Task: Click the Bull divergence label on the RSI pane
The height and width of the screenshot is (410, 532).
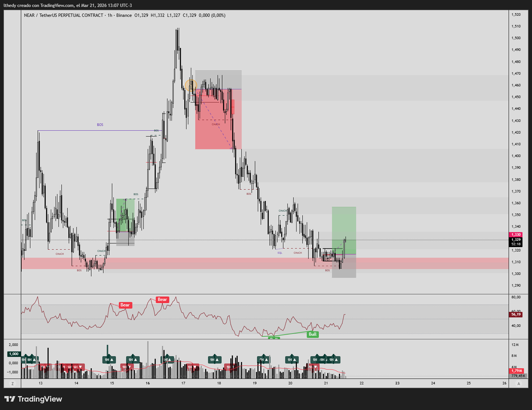Action: coord(313,334)
